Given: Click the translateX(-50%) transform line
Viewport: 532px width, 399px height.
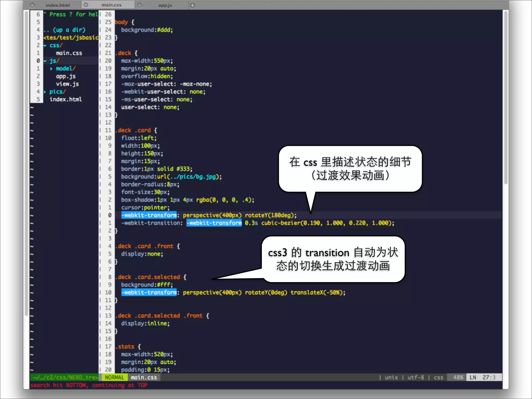Looking at the screenshot, I should [233, 292].
